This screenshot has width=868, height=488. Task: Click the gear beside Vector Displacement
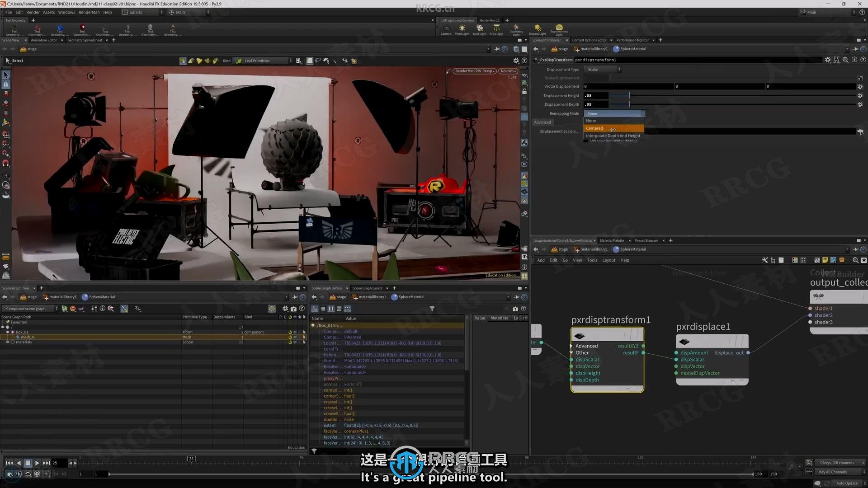860,86
